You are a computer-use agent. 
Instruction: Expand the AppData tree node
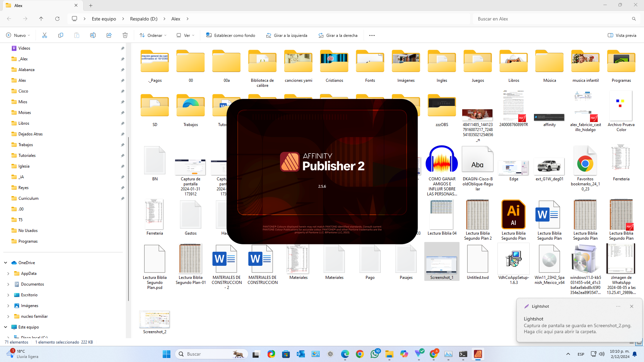pos(8,274)
